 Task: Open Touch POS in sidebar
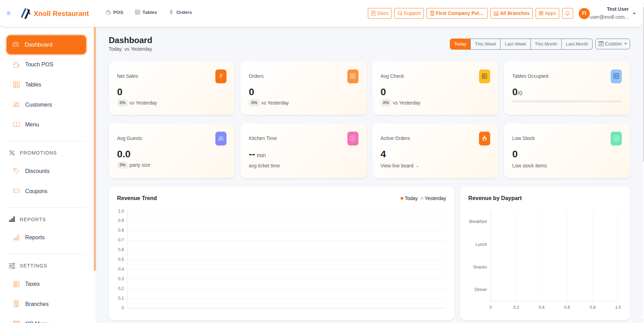point(46,65)
